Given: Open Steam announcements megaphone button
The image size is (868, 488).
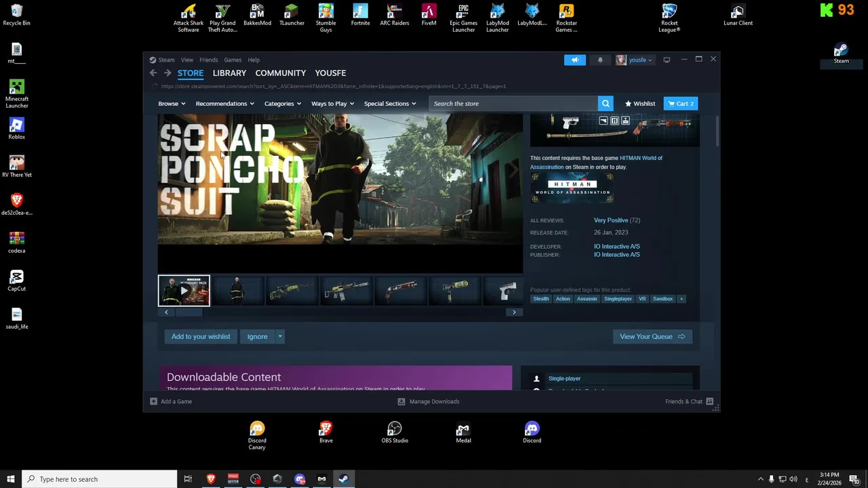Looking at the screenshot, I should tap(574, 60).
